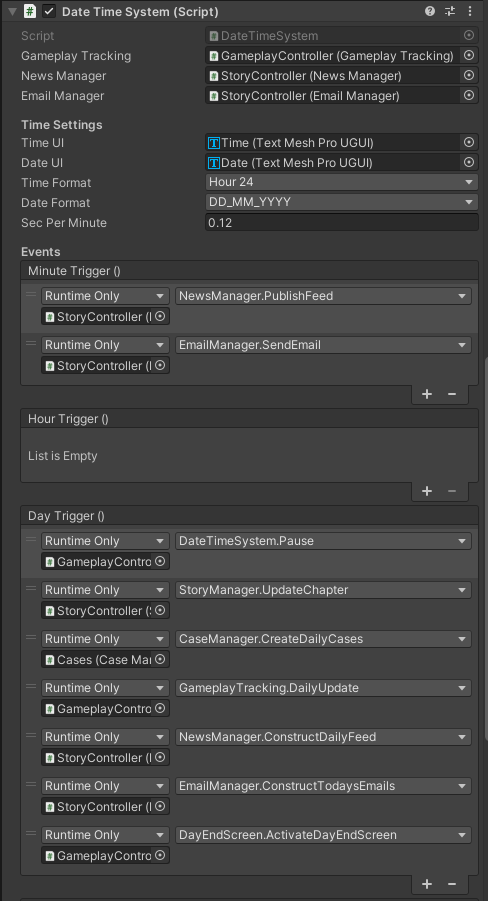Open the component help reference icon
Image resolution: width=488 pixels, height=901 pixels.
point(430,11)
